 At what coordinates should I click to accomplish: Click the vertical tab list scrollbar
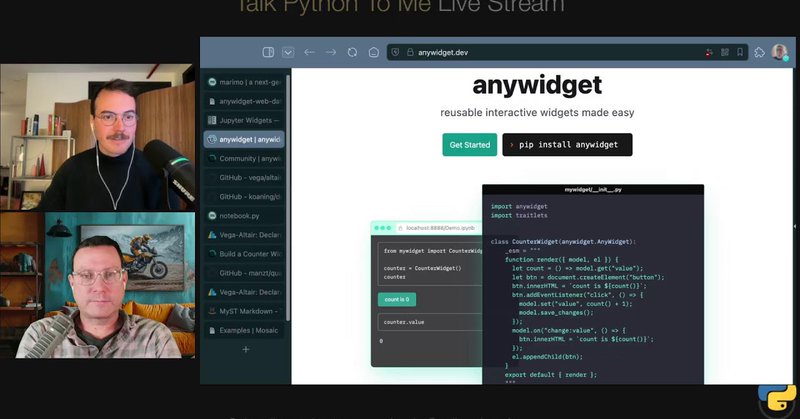click(288, 198)
